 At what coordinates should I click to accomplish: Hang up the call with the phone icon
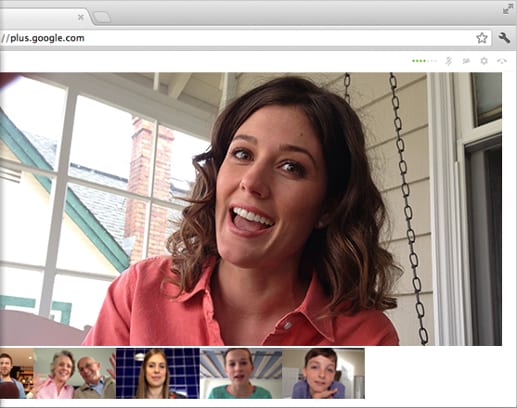pos(502,61)
